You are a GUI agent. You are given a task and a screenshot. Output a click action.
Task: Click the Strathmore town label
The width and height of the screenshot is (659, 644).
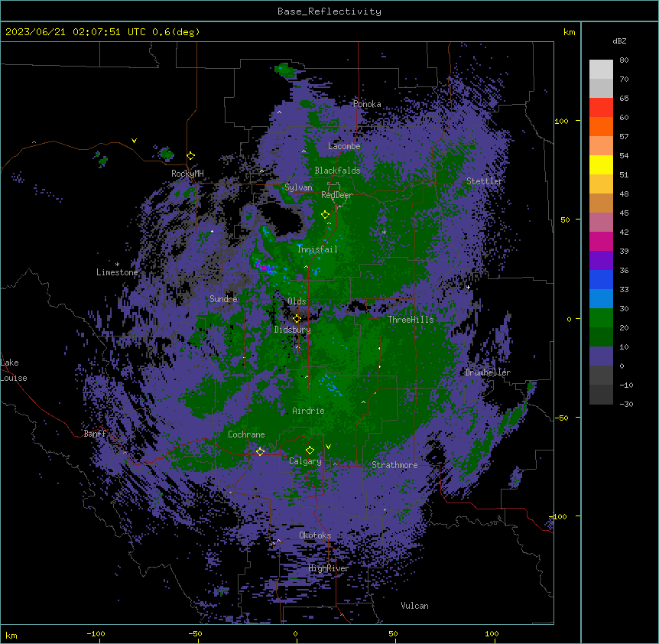[x=394, y=465]
